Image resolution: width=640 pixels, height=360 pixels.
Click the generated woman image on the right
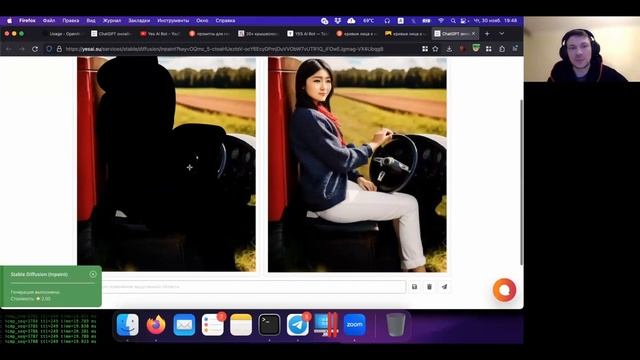pos(357,164)
